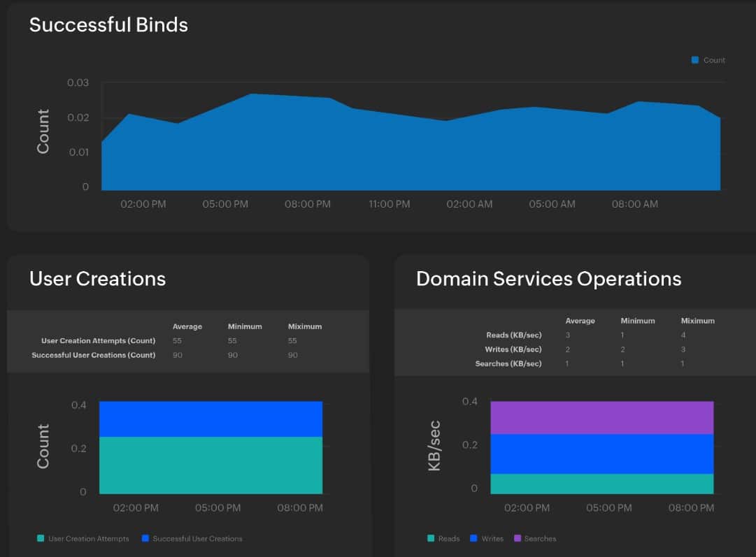Click the Minimum header in Domain Services table
756x557 pixels.
tap(638, 321)
